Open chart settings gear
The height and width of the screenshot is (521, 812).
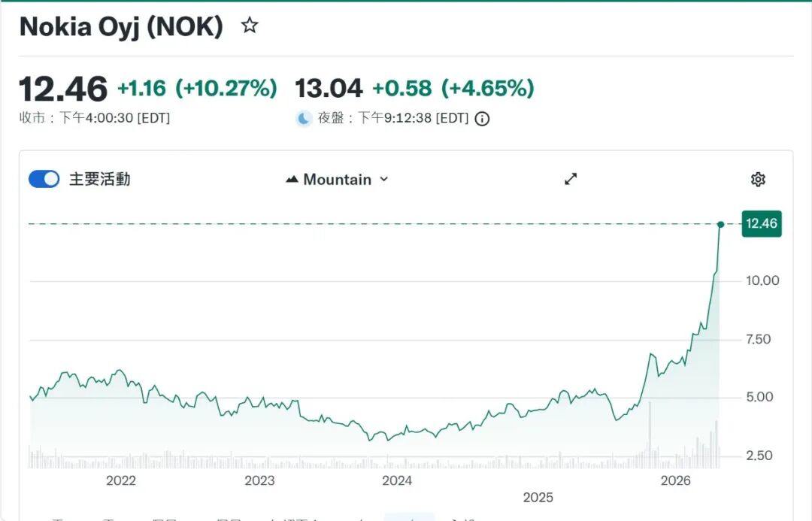(758, 180)
